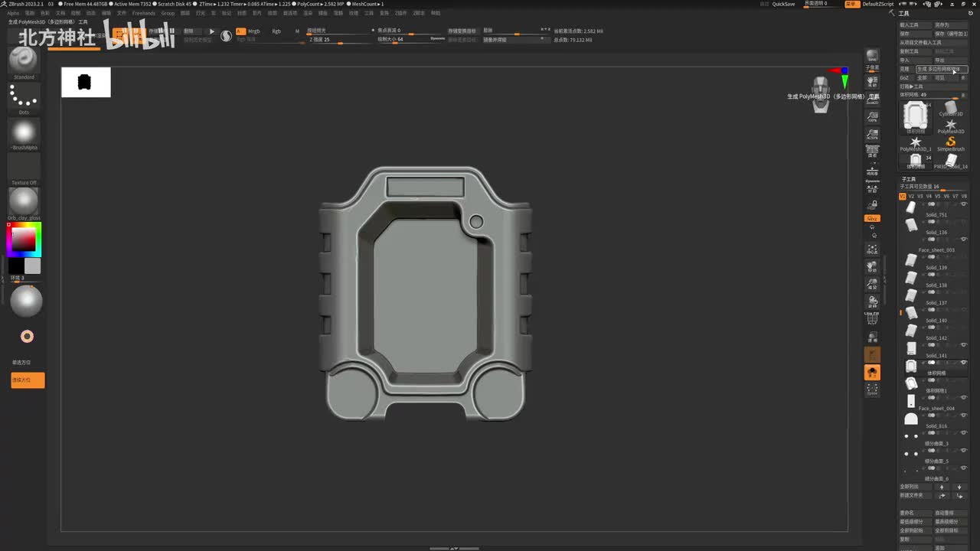The image size is (980, 551).
Task: Select the V8 subtool visibility set
Action: pyautogui.click(x=964, y=197)
